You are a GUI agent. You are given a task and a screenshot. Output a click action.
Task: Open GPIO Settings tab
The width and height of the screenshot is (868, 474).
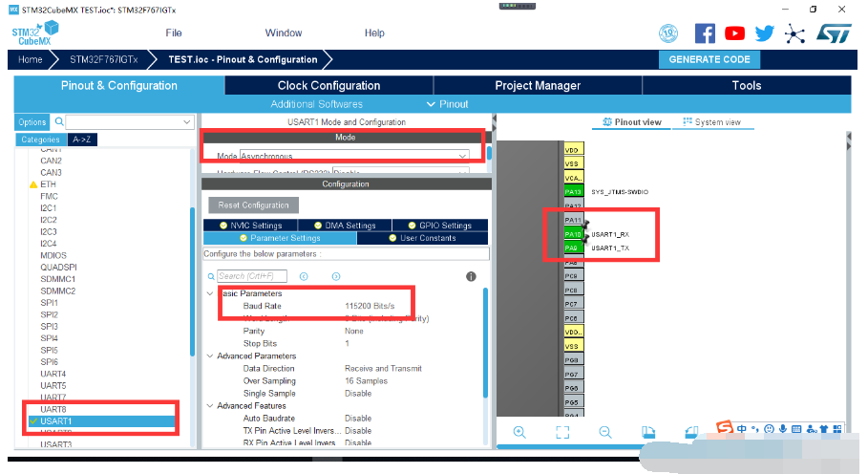click(x=440, y=226)
